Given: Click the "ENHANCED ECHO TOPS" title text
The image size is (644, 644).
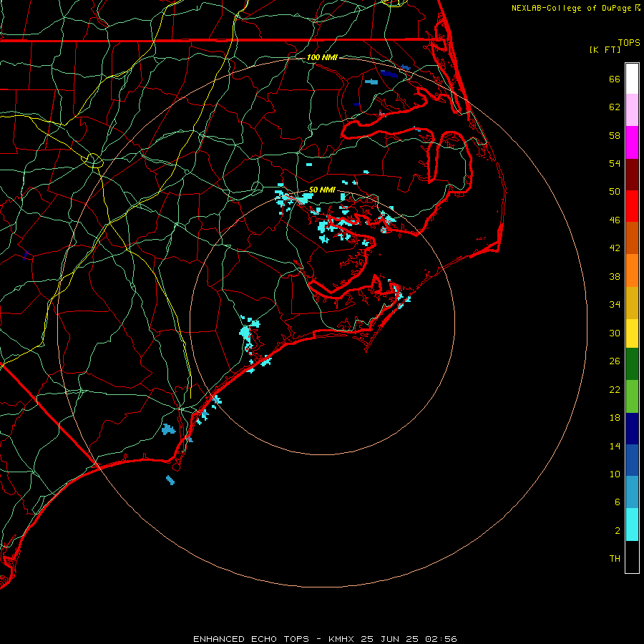Looking at the screenshot, I should coord(251,639).
